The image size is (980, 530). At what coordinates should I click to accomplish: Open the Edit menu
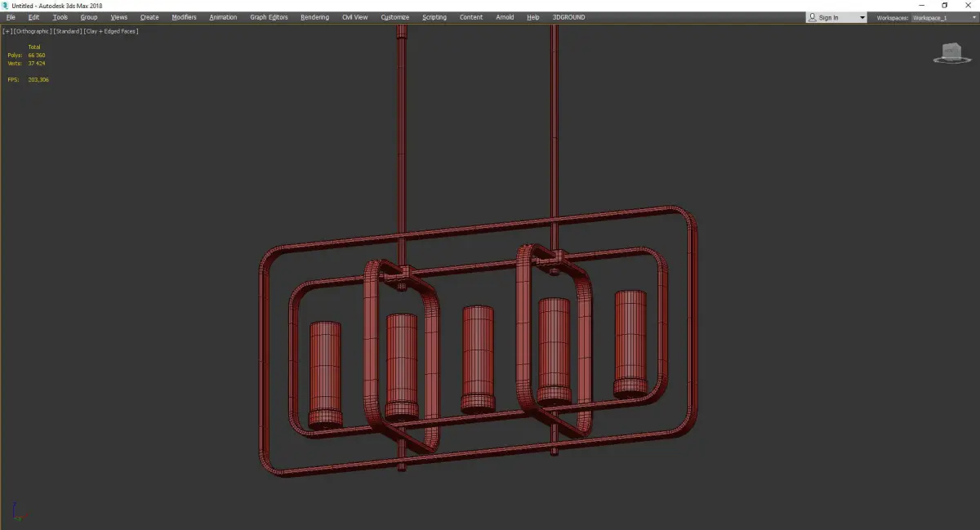(33, 17)
